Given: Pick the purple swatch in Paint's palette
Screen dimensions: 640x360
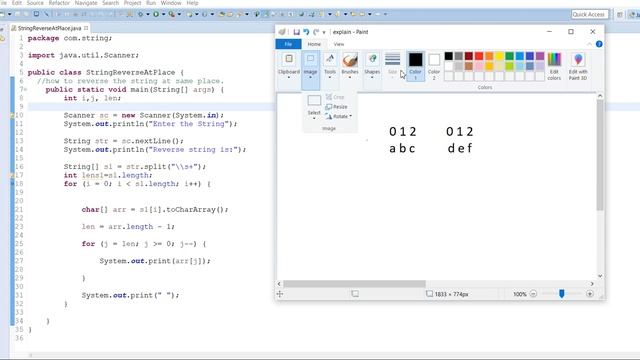Looking at the screenshot, I should point(540,56).
